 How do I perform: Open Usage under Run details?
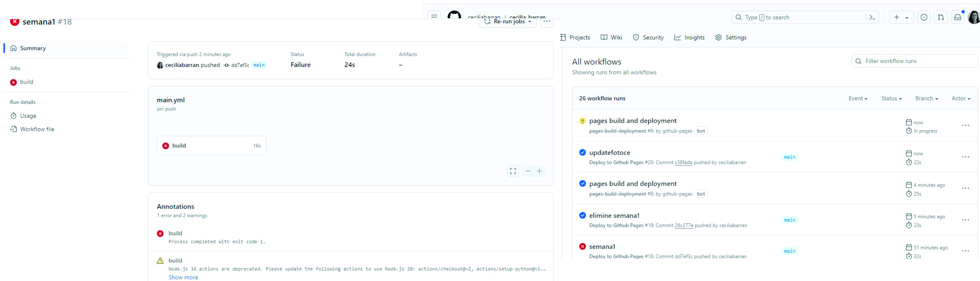coord(28,116)
